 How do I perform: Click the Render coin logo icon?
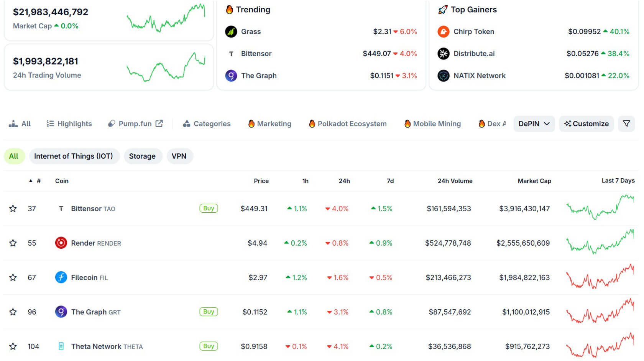pos(61,243)
